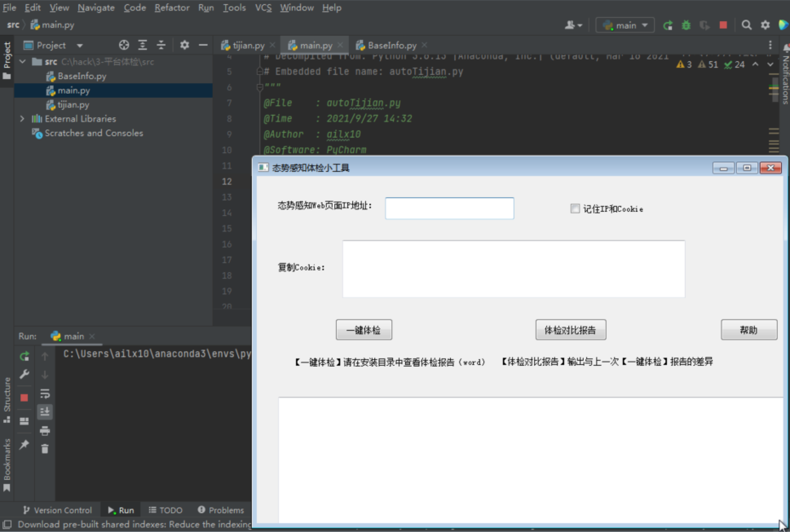This screenshot has height=532, width=790.
Task: Collapse all nodes in the Project panel
Action: click(161, 45)
